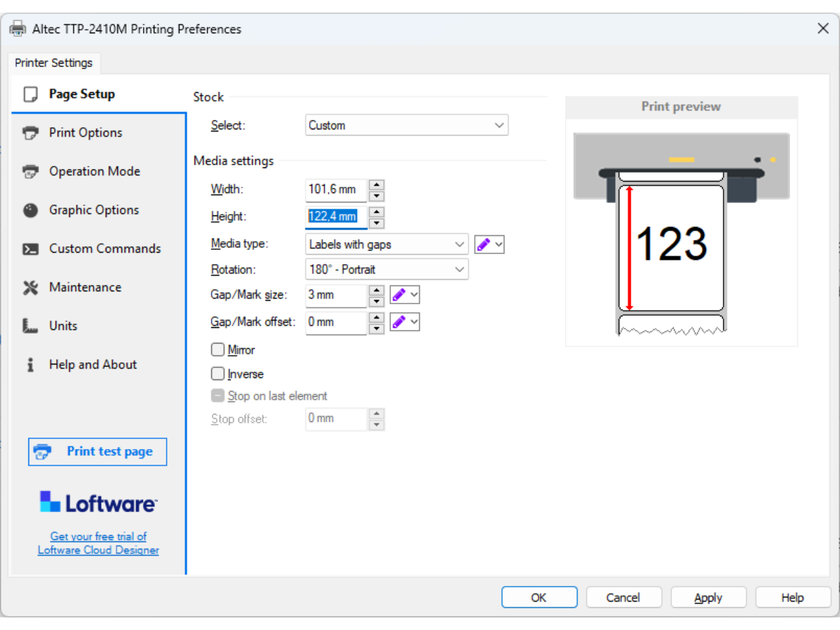Enable the Mirror checkbox
The width and height of the screenshot is (840, 630).
click(x=217, y=350)
